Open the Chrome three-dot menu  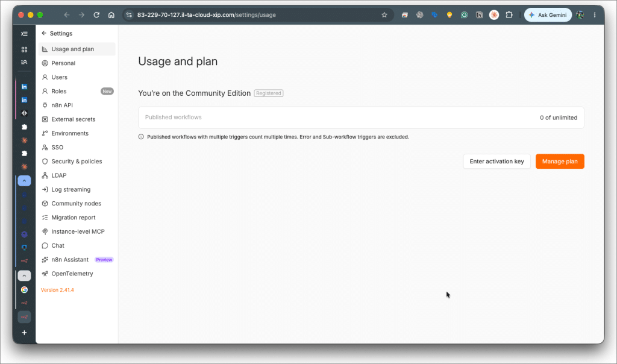[595, 15]
